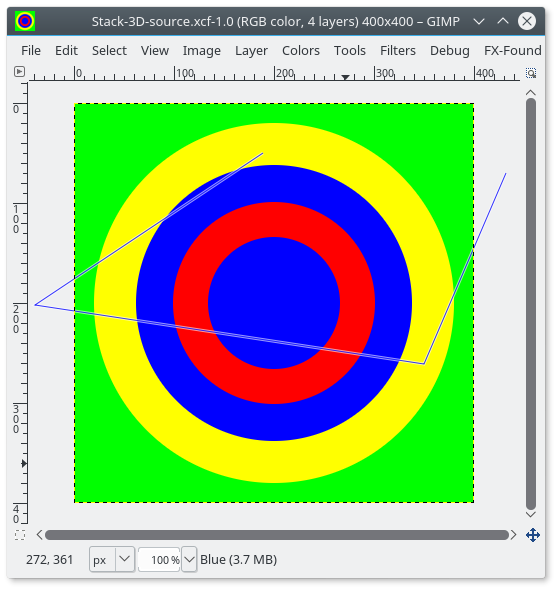Click the 100% zoom input field
Screen dimensions: 558x591
click(x=159, y=559)
